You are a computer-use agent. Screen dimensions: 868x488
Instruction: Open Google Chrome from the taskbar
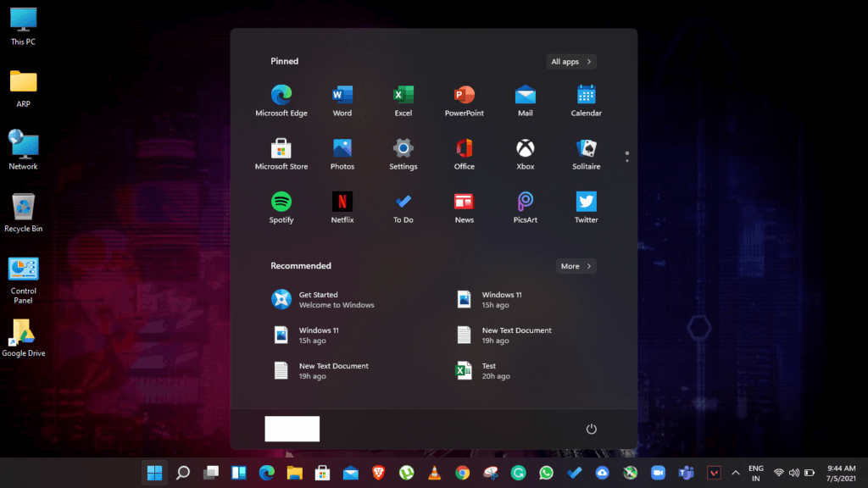(462, 473)
